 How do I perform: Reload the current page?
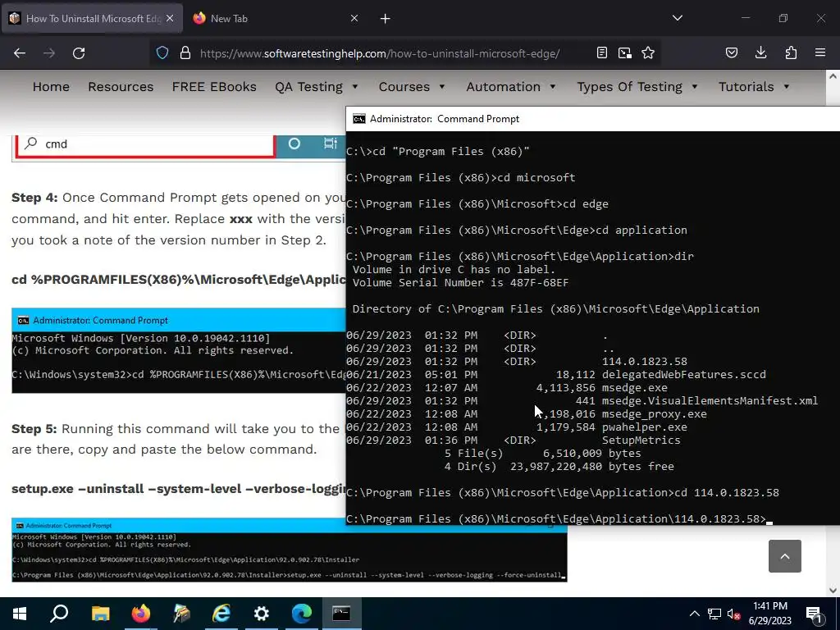79,53
